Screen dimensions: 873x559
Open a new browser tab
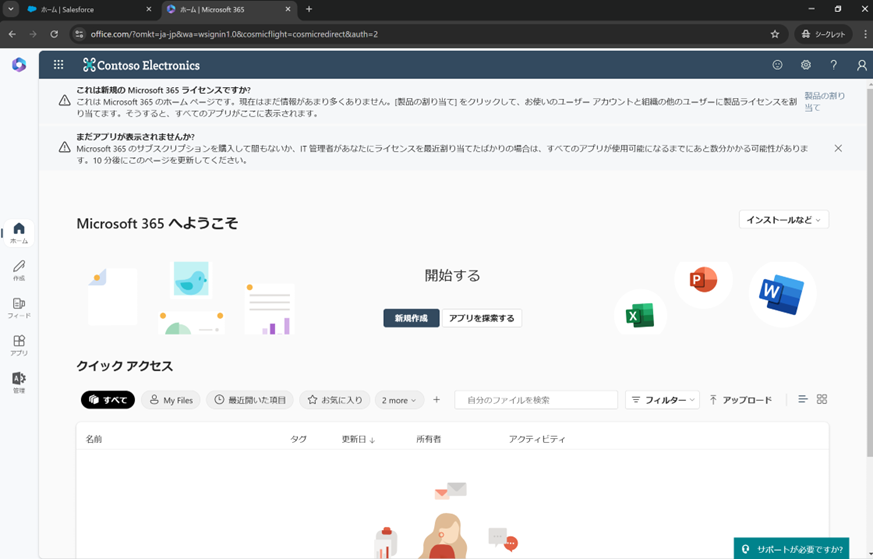309,9
